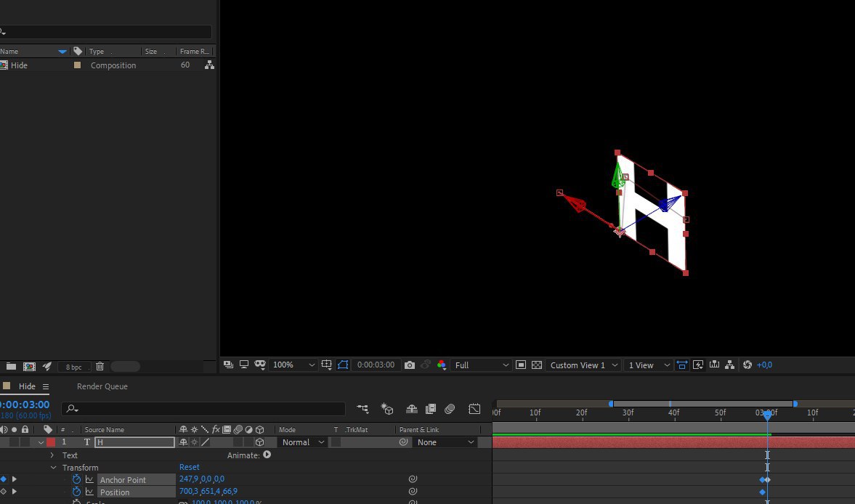This screenshot has height=504, width=855.
Task: Expand the Text property group
Action: (52, 455)
